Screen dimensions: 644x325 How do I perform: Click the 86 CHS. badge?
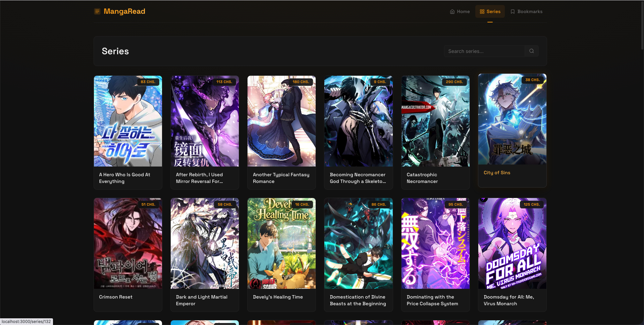379,204
